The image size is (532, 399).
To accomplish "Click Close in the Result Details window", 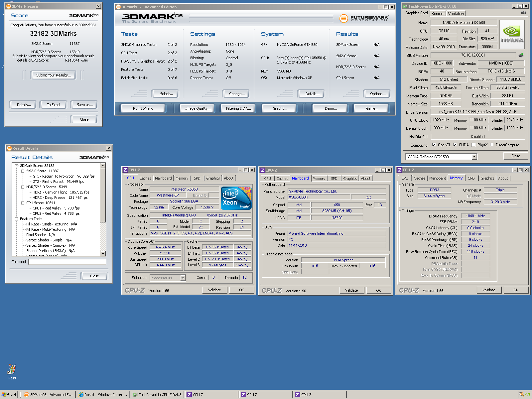I will pyautogui.click(x=94, y=276).
